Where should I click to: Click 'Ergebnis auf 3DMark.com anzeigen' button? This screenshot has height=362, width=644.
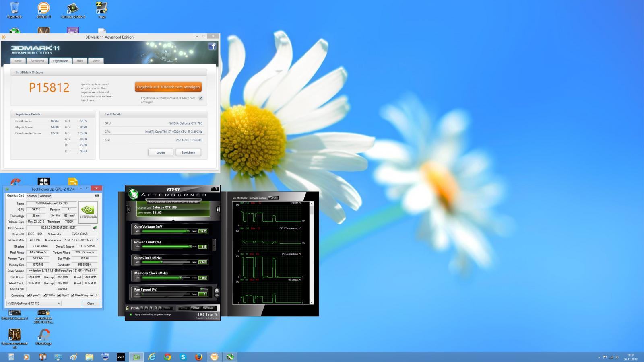(168, 87)
